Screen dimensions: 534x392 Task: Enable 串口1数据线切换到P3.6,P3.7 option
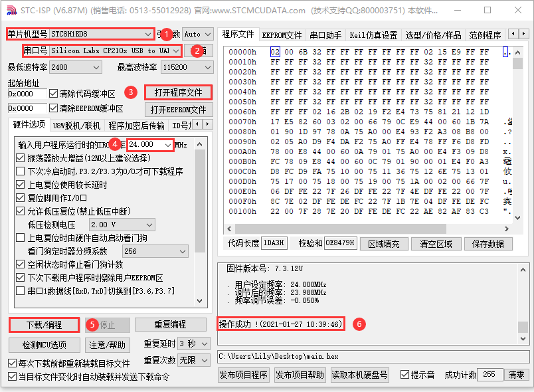tap(21, 290)
